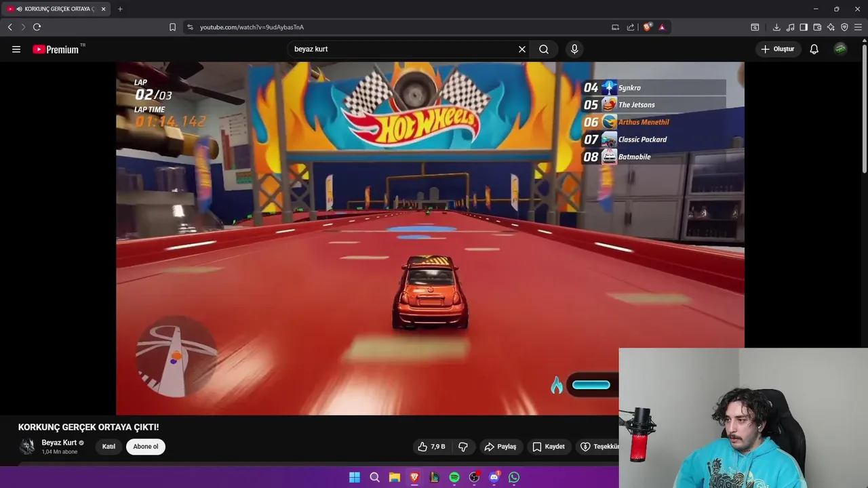The height and width of the screenshot is (488, 868).
Task: Share this page from address bar
Action: pos(631,27)
